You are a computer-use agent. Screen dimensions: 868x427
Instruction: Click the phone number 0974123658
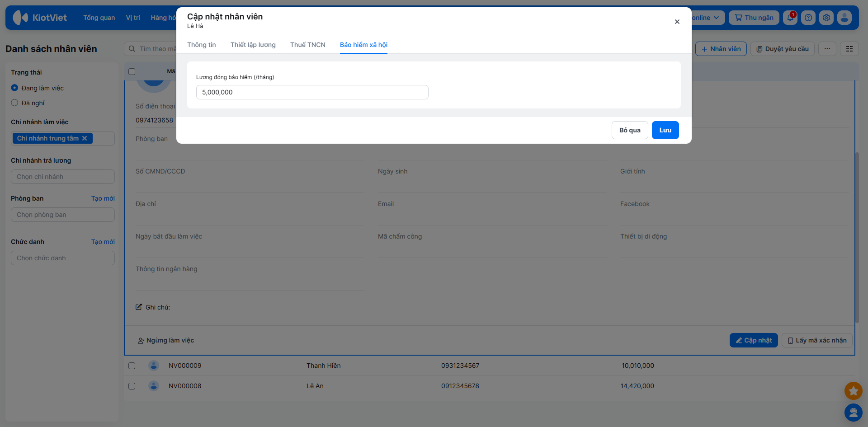(x=154, y=120)
